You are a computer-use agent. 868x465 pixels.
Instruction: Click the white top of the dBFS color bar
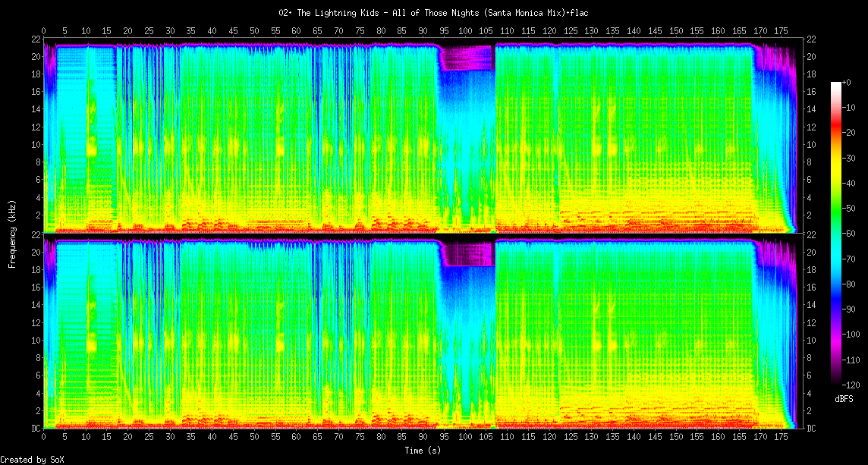[836, 85]
